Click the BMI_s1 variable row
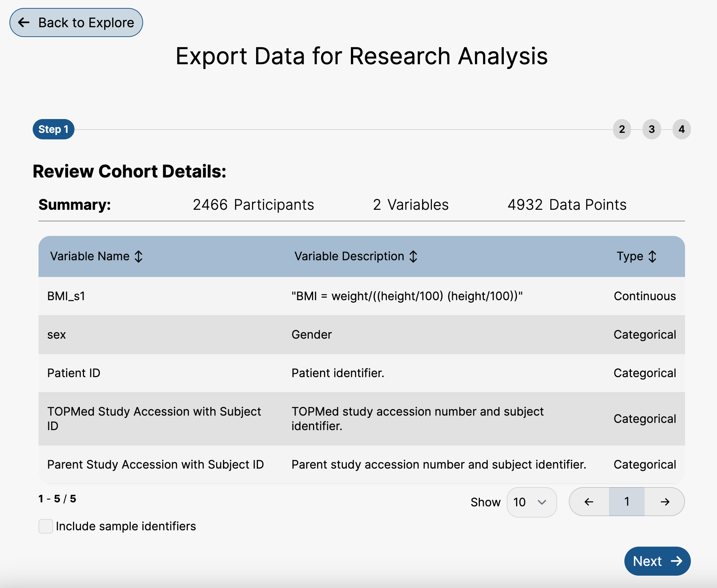 coord(361,296)
